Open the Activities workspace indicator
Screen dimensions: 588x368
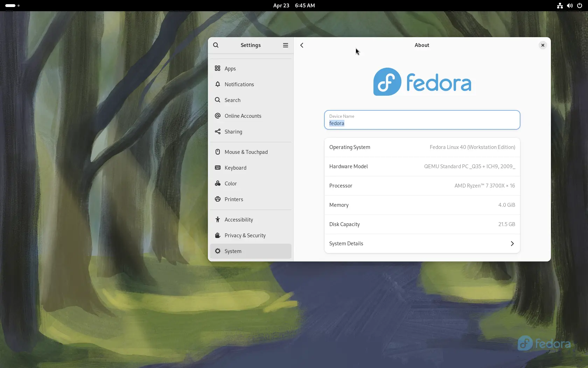click(x=12, y=6)
